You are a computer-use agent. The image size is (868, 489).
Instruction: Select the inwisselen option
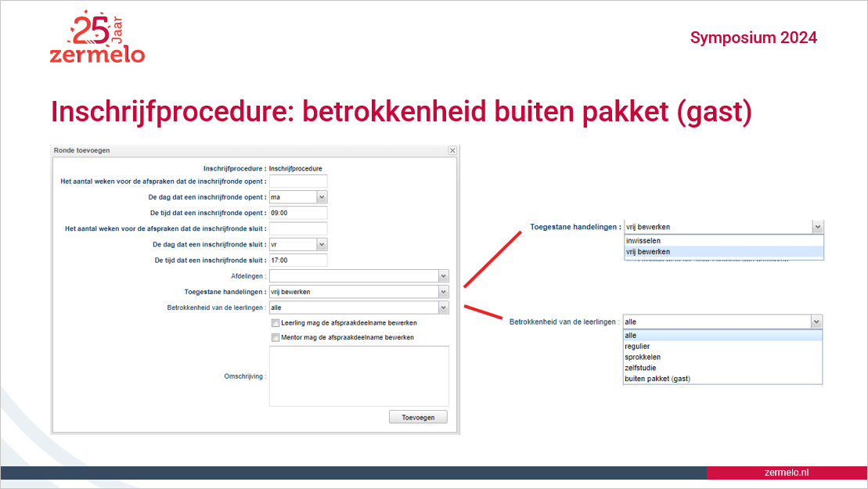(x=724, y=241)
